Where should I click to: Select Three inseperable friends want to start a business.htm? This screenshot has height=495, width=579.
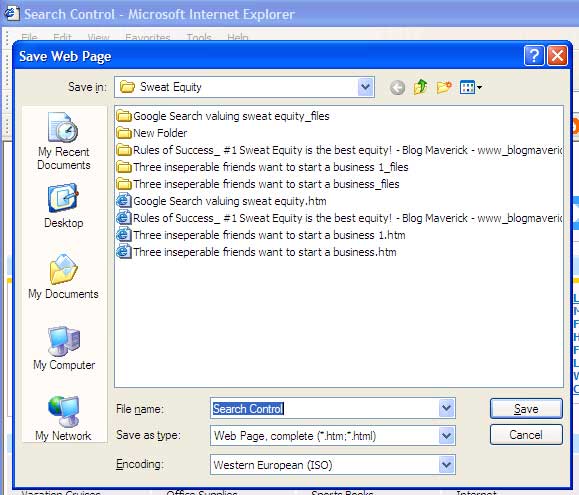(257, 252)
